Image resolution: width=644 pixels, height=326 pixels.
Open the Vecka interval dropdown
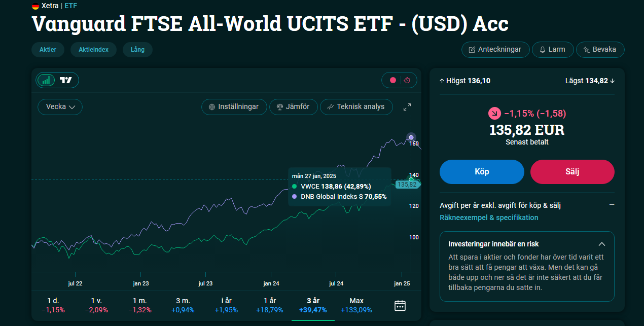tap(60, 107)
